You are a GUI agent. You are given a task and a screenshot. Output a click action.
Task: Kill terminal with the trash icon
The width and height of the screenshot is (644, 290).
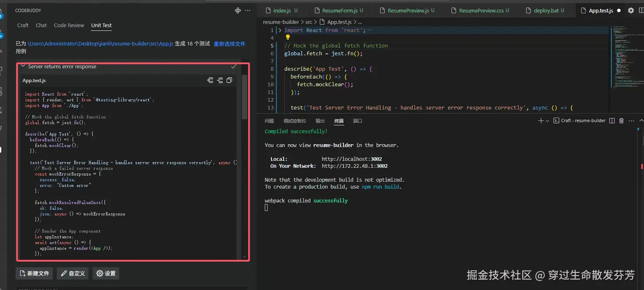coord(621,121)
